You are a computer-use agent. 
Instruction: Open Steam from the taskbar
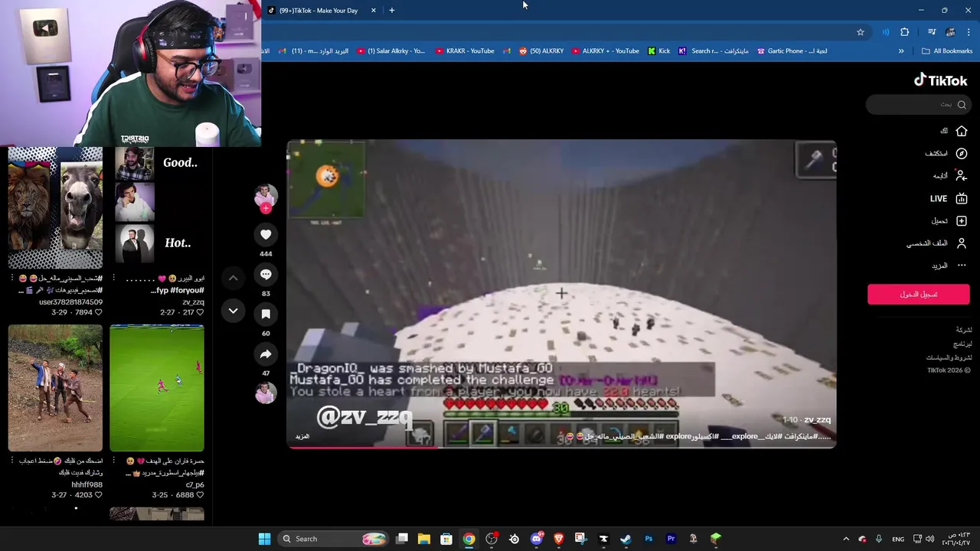(626, 539)
